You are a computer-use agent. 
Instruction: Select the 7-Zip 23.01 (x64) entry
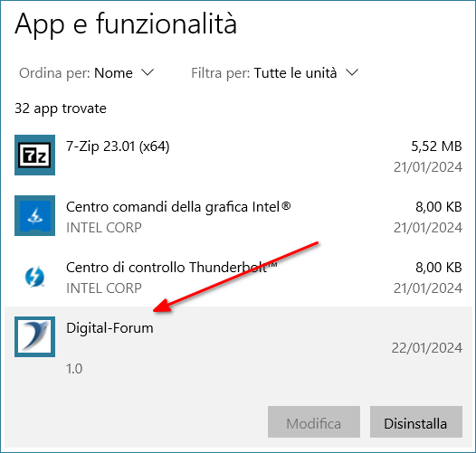pyautogui.click(x=238, y=155)
